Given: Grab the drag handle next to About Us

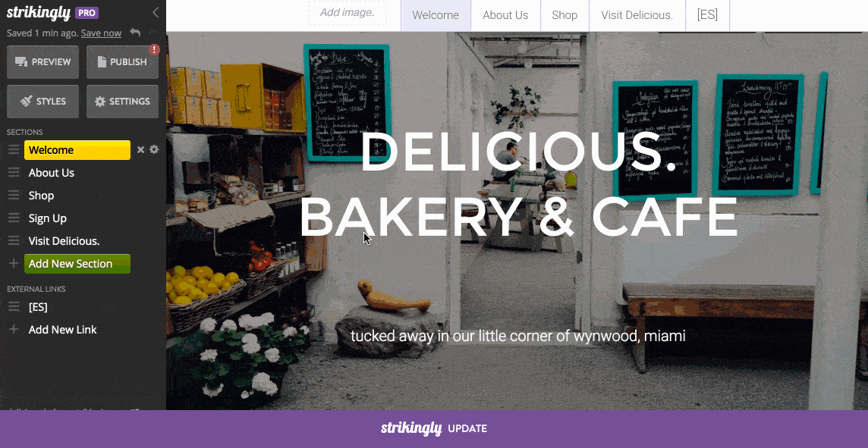Looking at the screenshot, I should pos(14,173).
